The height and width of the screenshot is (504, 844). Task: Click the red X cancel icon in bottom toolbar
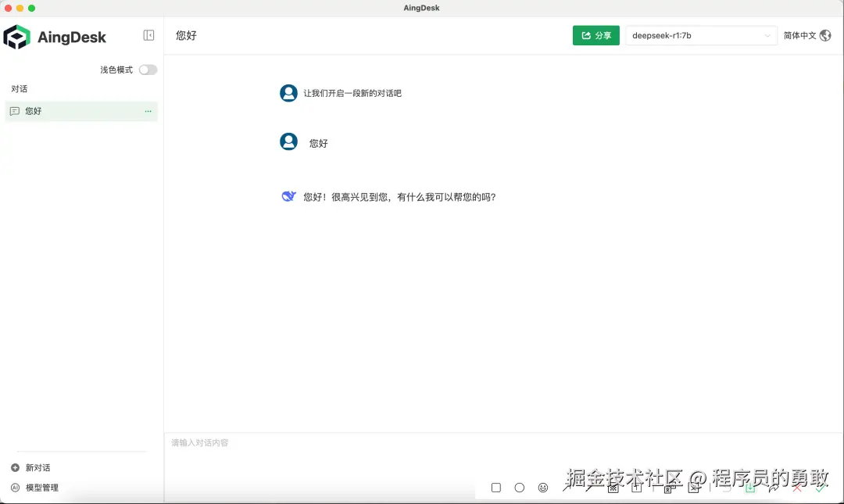[797, 488]
